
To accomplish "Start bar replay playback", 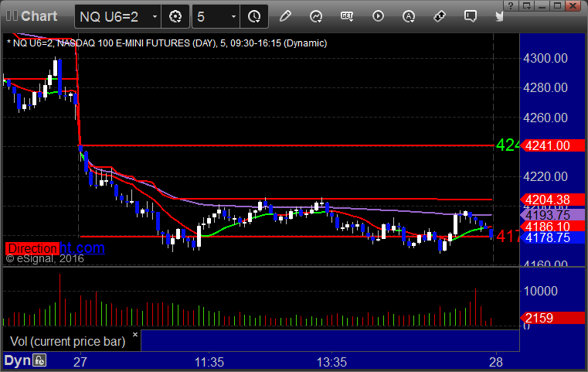I will click(378, 16).
